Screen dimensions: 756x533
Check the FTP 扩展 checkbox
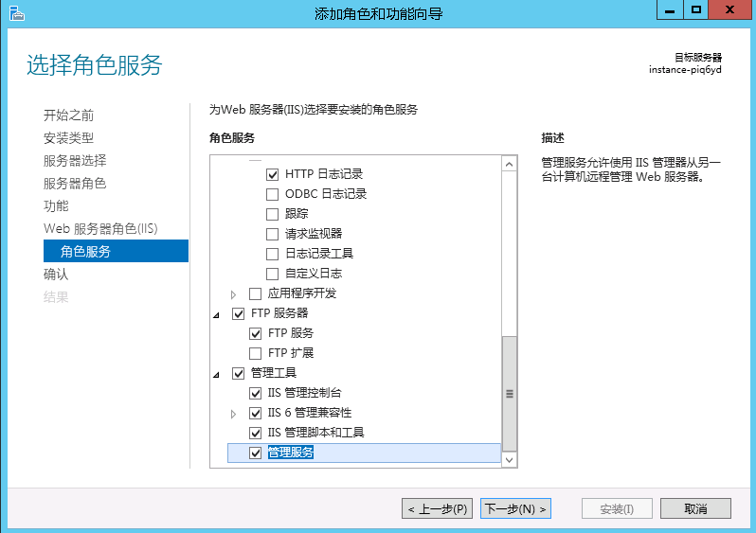[256, 353]
